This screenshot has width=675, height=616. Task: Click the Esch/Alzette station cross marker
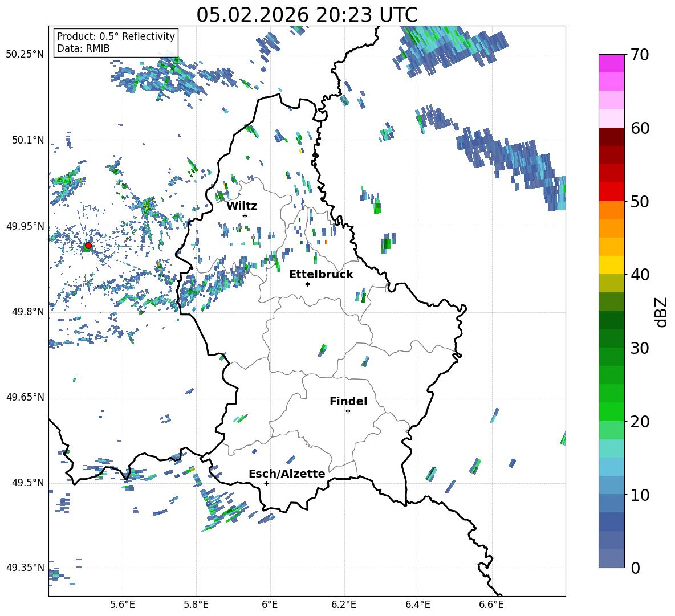pos(266,483)
